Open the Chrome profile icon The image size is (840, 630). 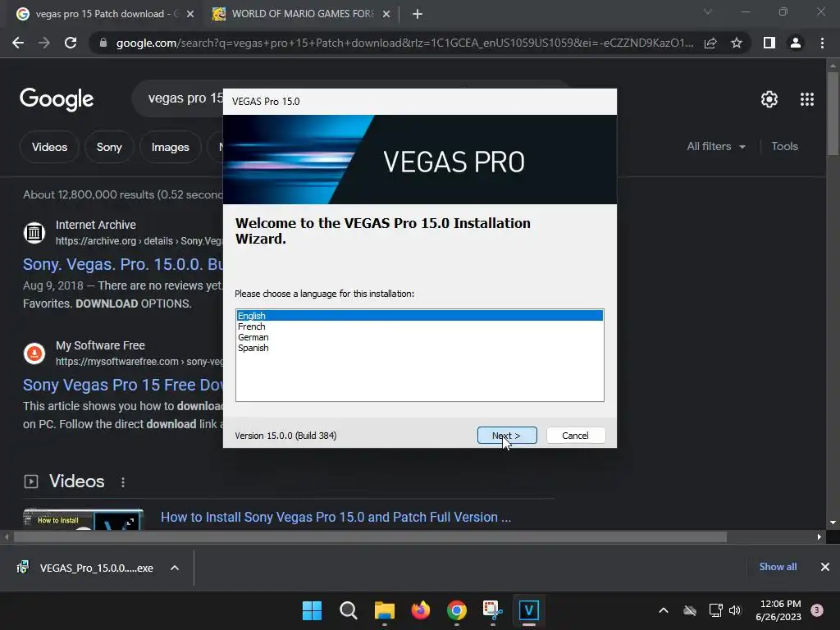796,43
